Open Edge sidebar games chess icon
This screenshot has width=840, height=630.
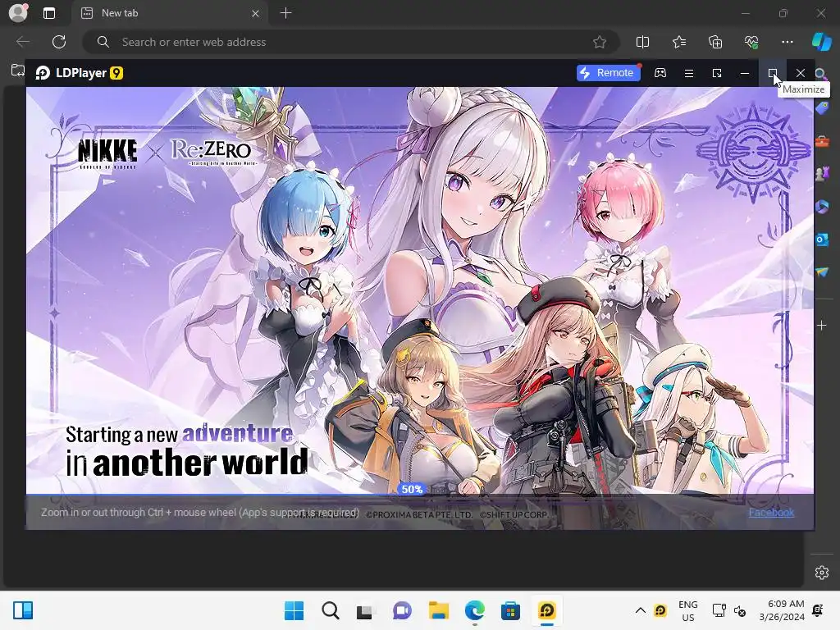click(x=822, y=174)
